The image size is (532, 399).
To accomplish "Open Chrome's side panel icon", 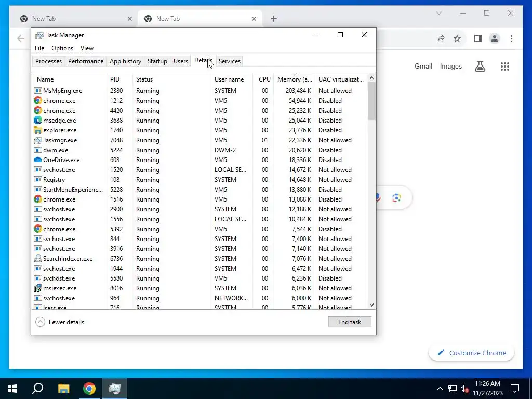I will coord(478,38).
